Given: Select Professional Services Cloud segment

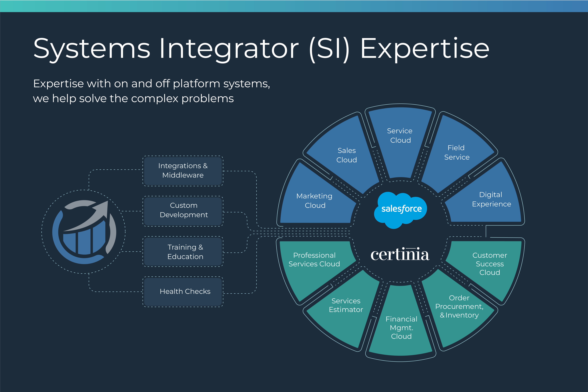Looking at the screenshot, I should tap(314, 260).
